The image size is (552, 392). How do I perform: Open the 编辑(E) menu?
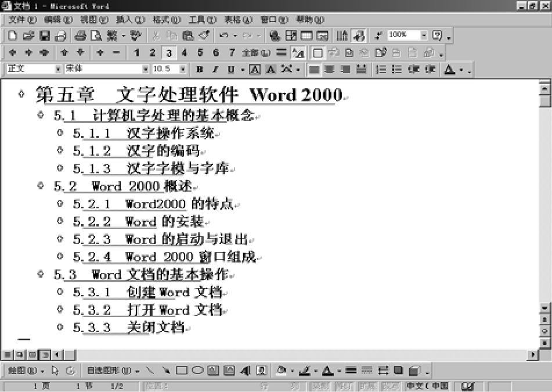tap(59, 20)
